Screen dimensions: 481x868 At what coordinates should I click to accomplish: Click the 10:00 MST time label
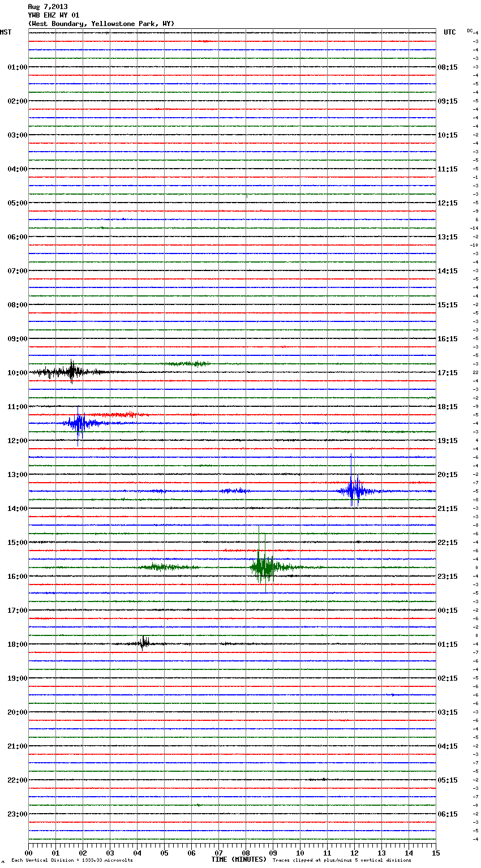tap(18, 373)
